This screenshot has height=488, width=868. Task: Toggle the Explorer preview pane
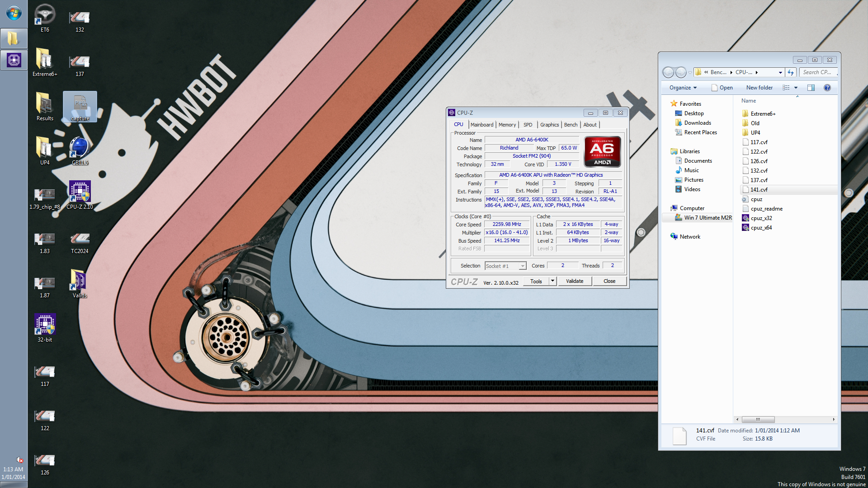pos(811,88)
